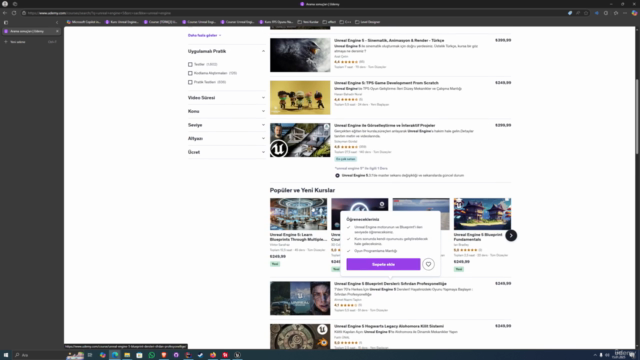Click the address bar URL field
640x360 pixels.
click(294, 13)
